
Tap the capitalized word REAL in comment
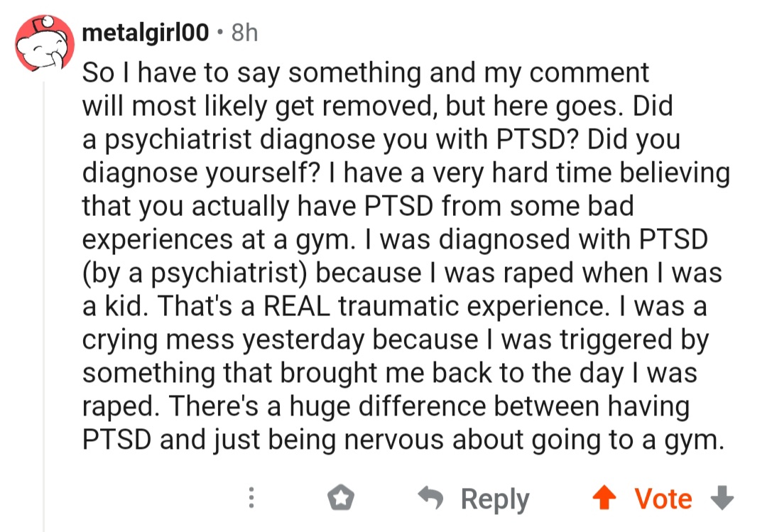click(x=297, y=306)
